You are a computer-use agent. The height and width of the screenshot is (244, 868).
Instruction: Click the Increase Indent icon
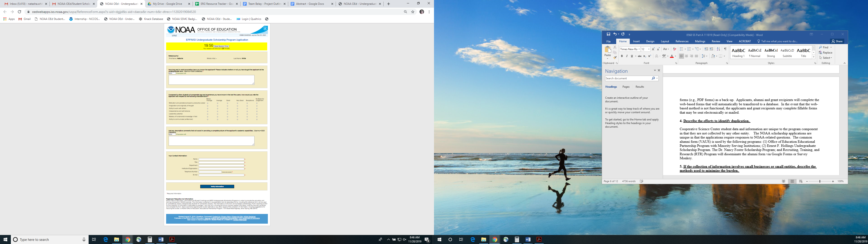[x=711, y=49]
